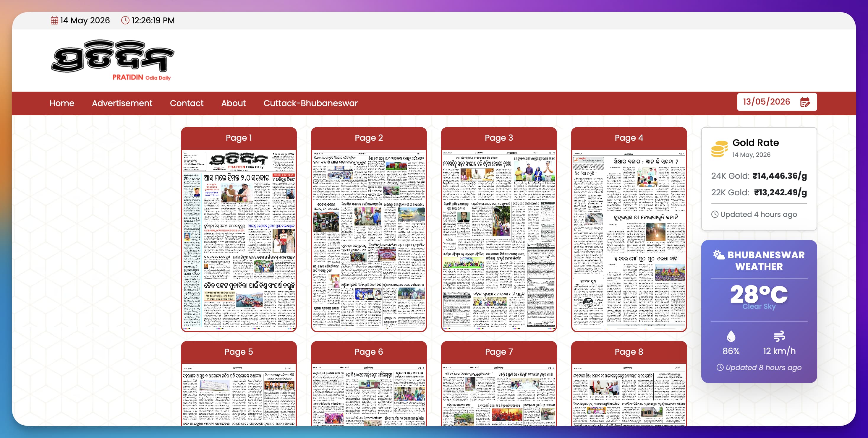Click the 'Updated 8 hours ago' text
Screen dimensions: 868x438
(x=764, y=368)
